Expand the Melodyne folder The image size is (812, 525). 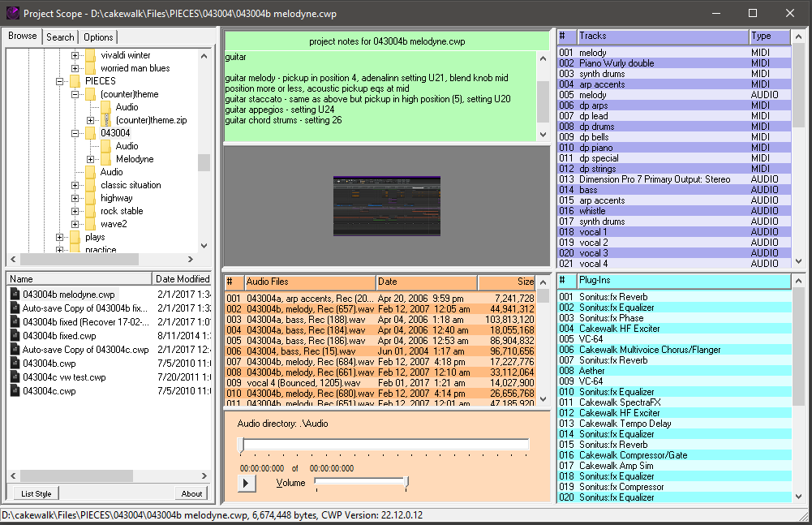pos(90,158)
